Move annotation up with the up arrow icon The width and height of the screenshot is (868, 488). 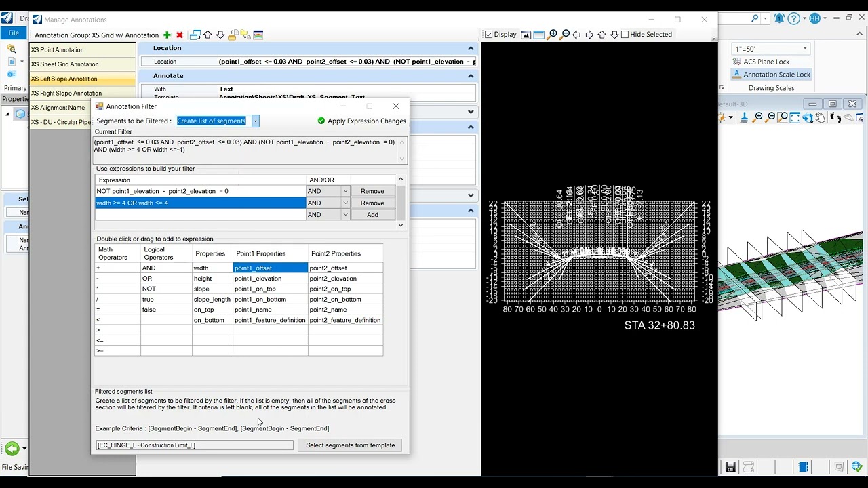pyautogui.click(x=208, y=35)
